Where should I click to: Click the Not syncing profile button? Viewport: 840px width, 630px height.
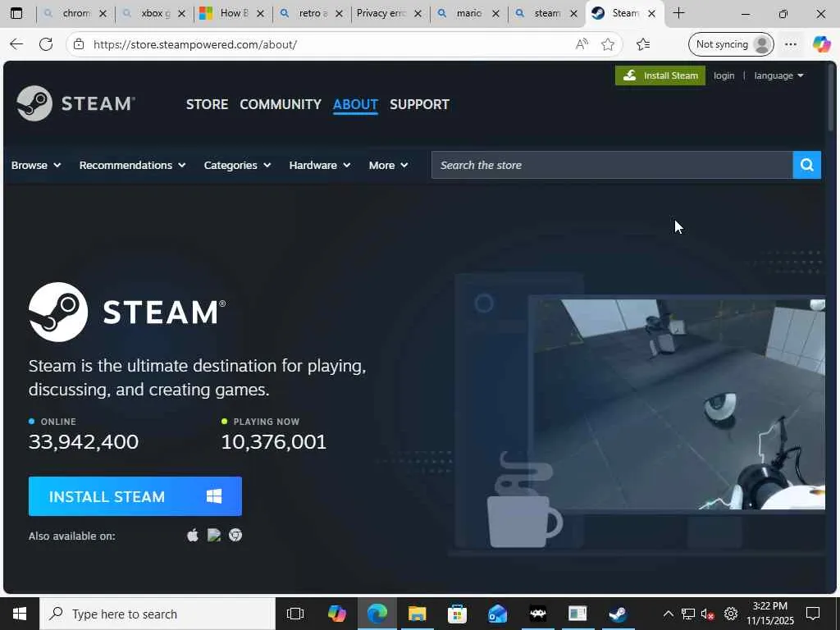coord(731,44)
